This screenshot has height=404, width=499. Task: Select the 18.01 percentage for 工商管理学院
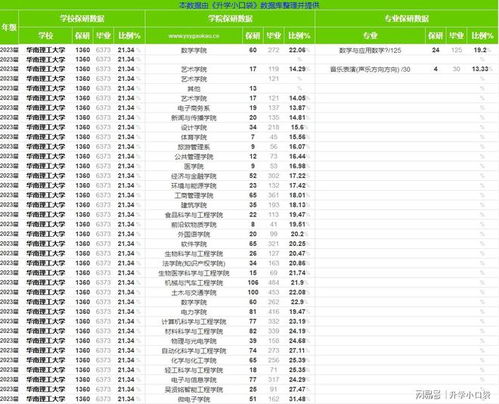coord(297,195)
